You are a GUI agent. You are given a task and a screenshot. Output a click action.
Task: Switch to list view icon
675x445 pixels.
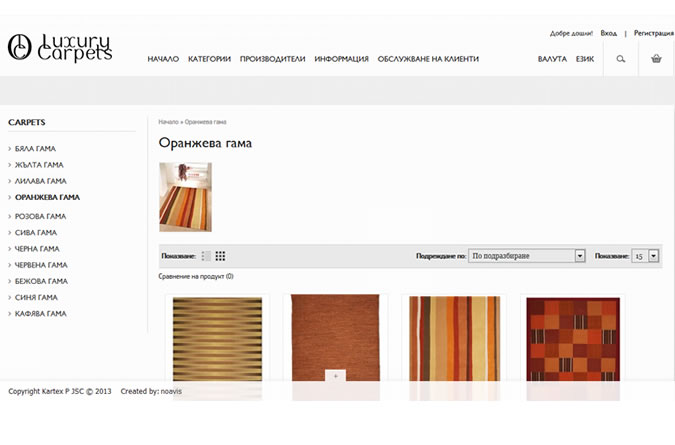(206, 256)
